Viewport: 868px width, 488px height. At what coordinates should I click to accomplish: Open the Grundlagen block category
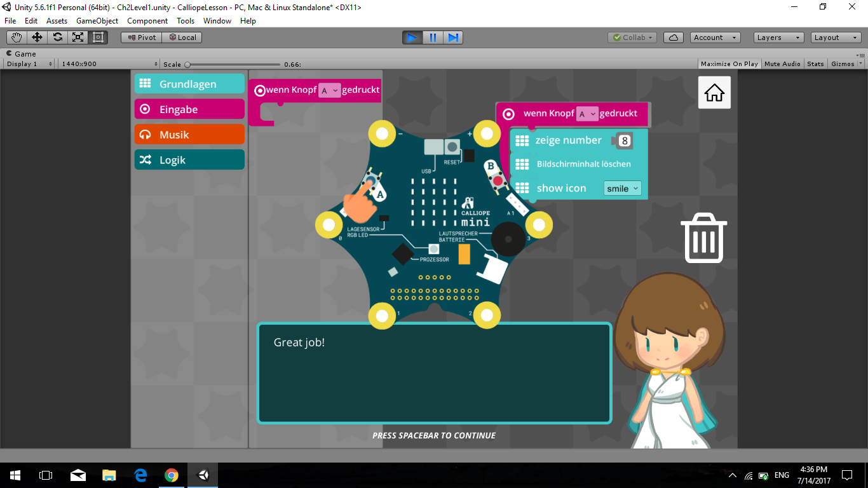189,84
